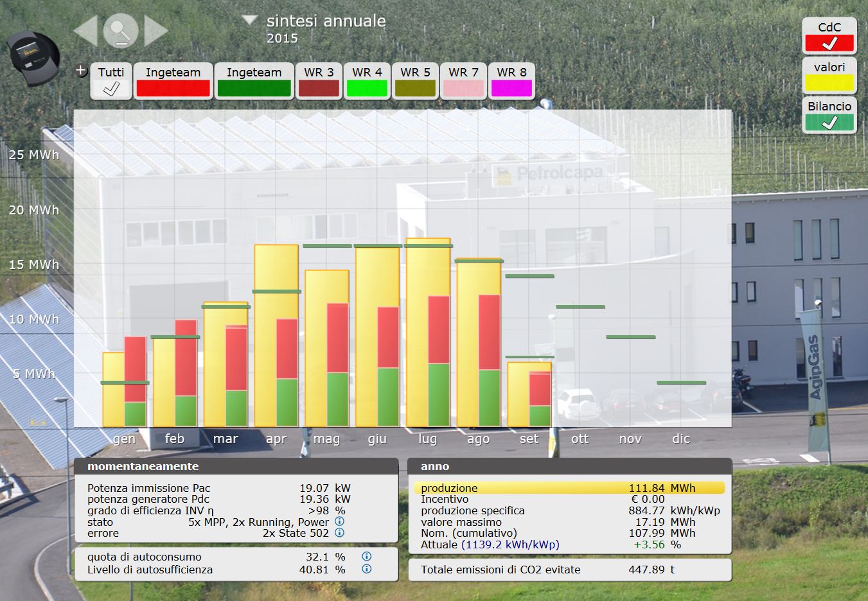Toggle the WR 4 inverter
The width and height of the screenshot is (868, 601).
pos(367,81)
